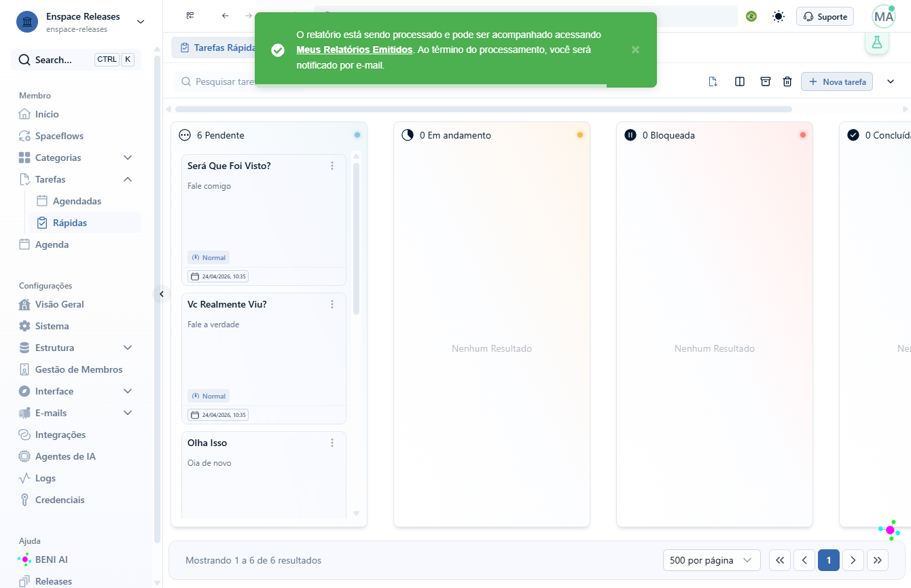Toggle the column layout view icon
The width and height of the screenshot is (911, 588).
pyautogui.click(x=740, y=81)
